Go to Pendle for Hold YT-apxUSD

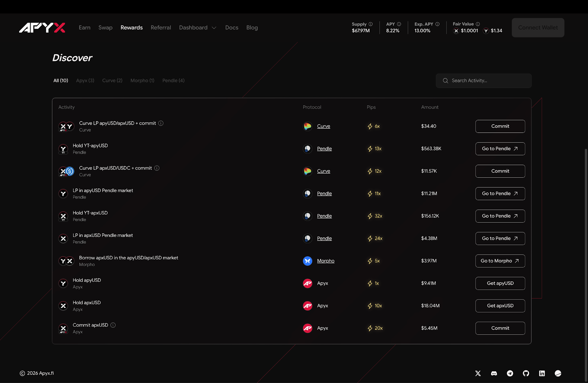(x=500, y=216)
